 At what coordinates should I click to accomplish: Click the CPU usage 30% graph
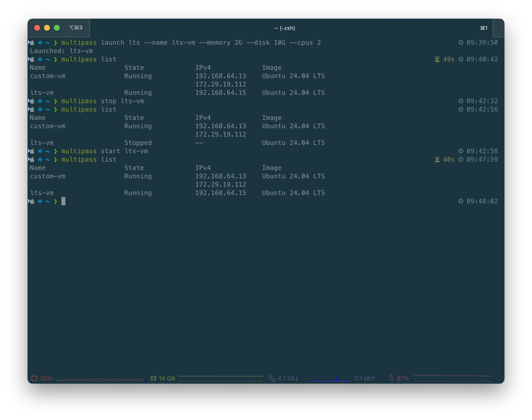[x=100, y=379]
